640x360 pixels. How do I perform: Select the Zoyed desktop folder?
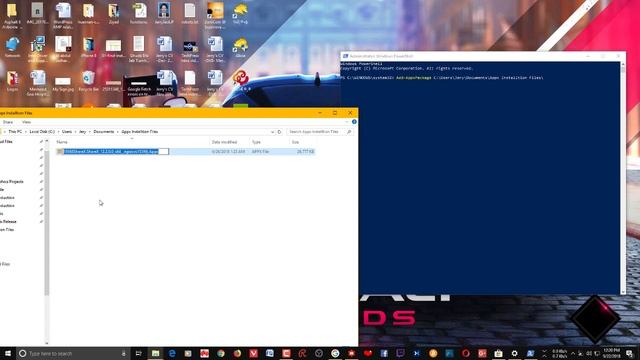coord(113,13)
